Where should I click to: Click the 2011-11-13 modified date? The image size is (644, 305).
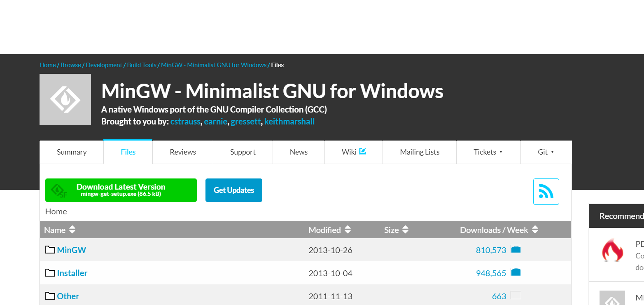tap(331, 296)
